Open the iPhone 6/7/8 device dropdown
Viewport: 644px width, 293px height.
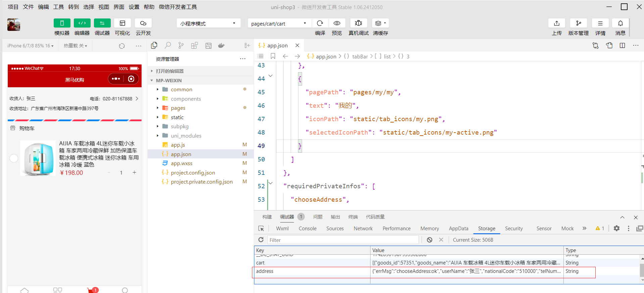tap(30, 46)
